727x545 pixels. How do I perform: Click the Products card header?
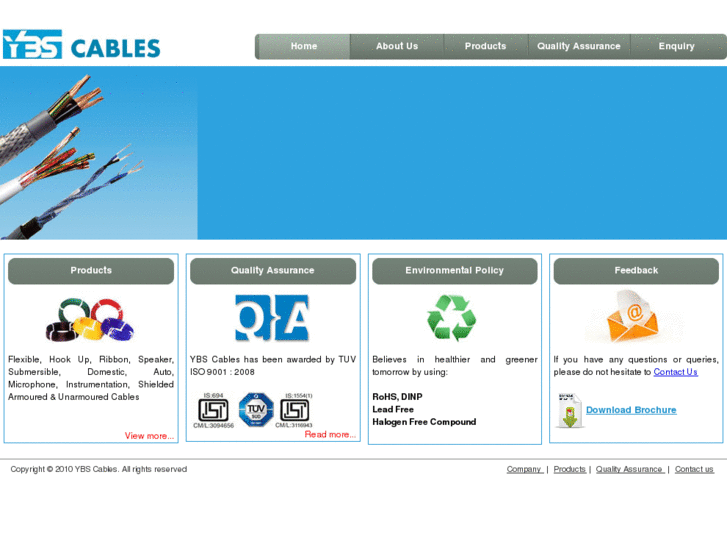[x=91, y=271]
